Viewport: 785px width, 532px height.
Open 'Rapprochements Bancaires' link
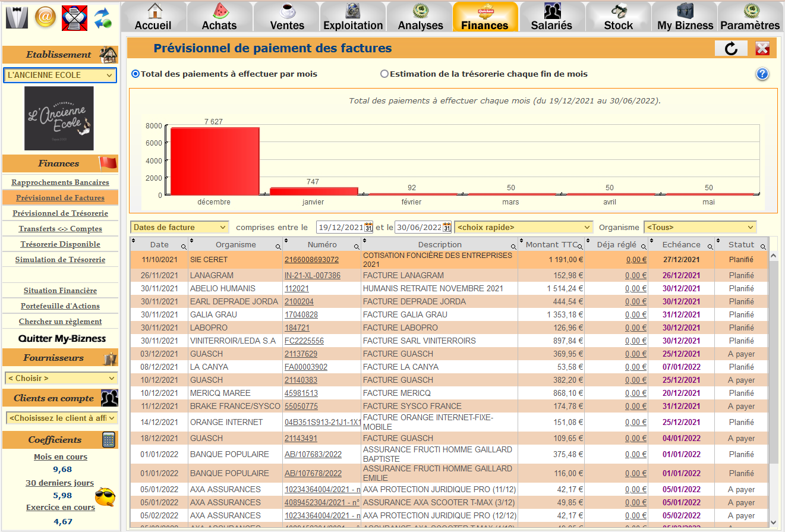[60, 182]
